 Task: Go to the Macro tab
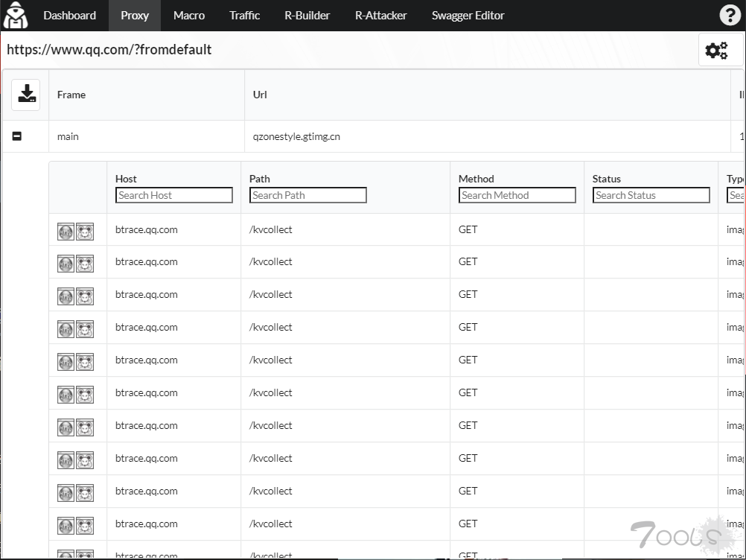[x=189, y=16]
